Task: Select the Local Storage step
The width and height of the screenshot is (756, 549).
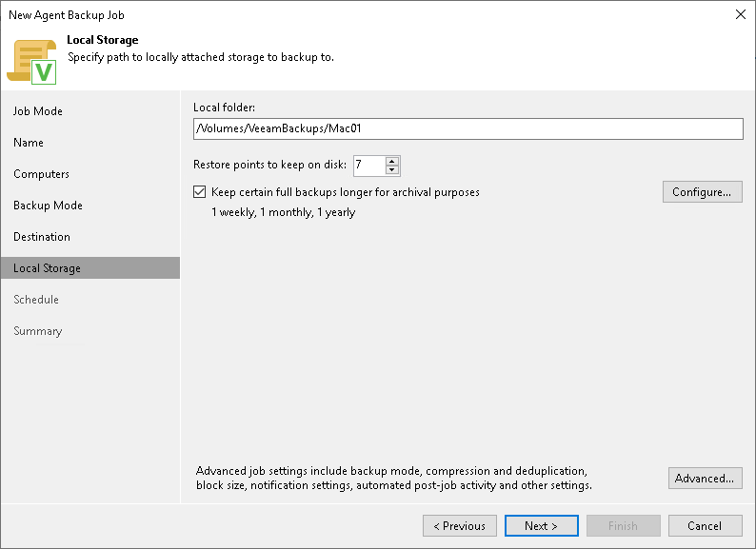Action: (90, 268)
